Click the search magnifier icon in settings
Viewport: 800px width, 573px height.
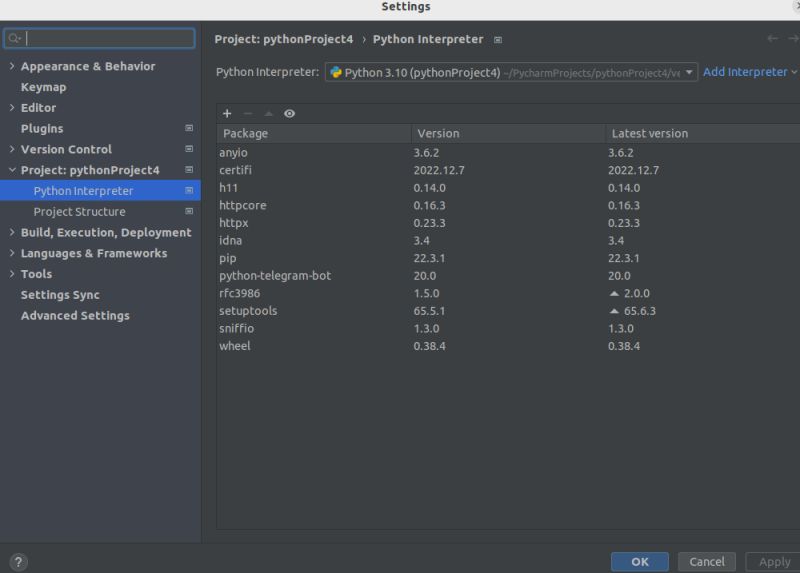(14, 38)
